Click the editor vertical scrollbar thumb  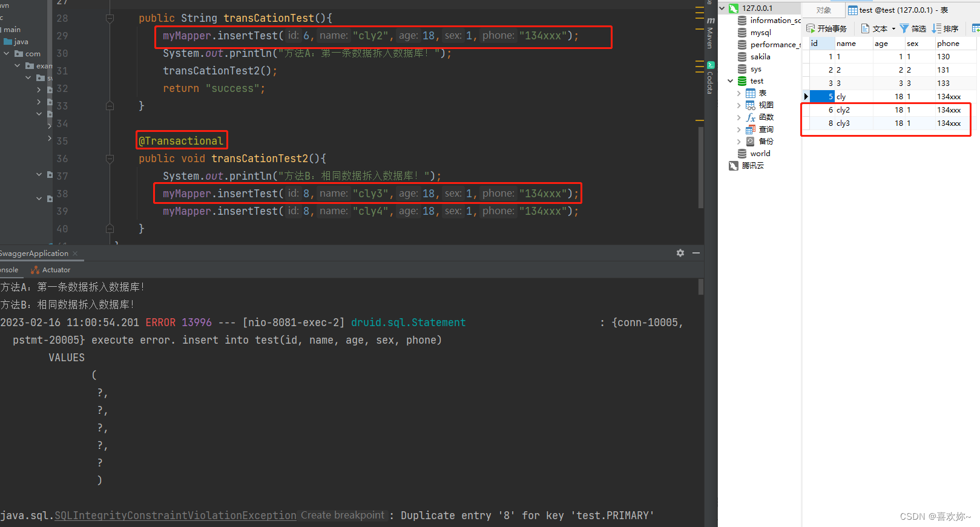701,168
